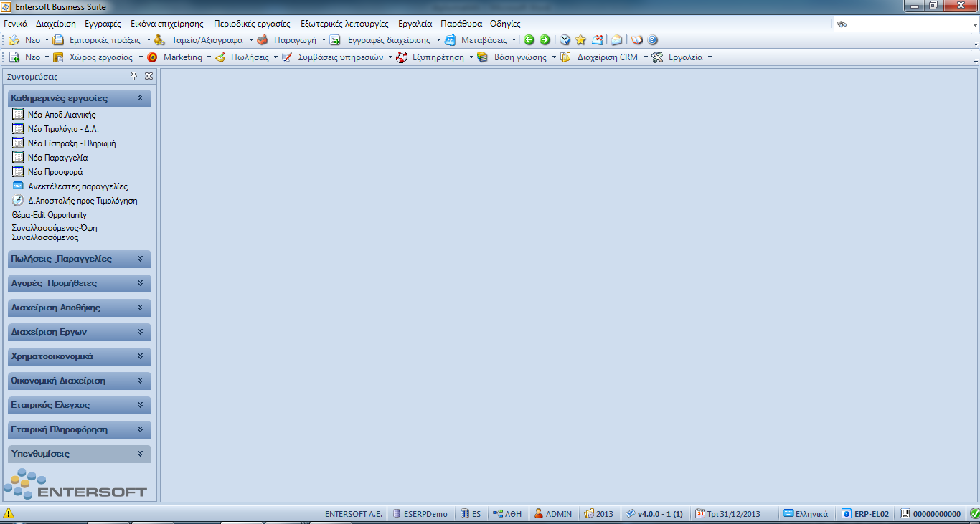
Task: Expand Διαχείριση Αποθήκης section
Action: pyautogui.click(x=140, y=308)
